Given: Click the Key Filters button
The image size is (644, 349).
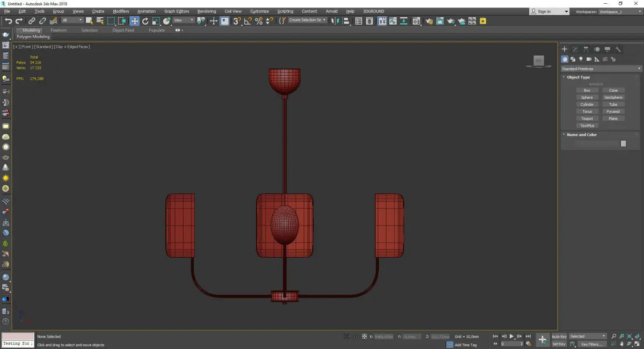Looking at the screenshot, I should (x=591, y=344).
